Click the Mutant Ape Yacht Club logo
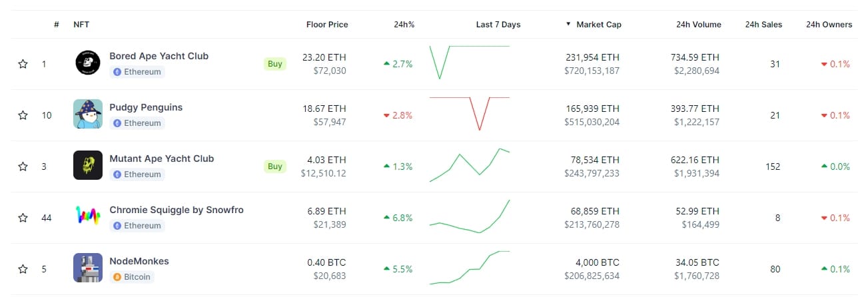Screen dimensions: 868x299 88,165
